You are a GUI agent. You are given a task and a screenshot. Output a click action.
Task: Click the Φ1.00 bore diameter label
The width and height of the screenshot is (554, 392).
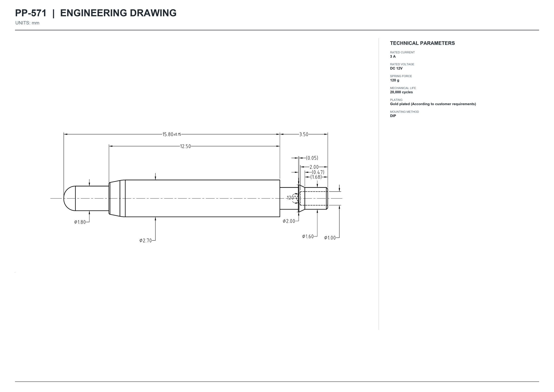(330, 238)
